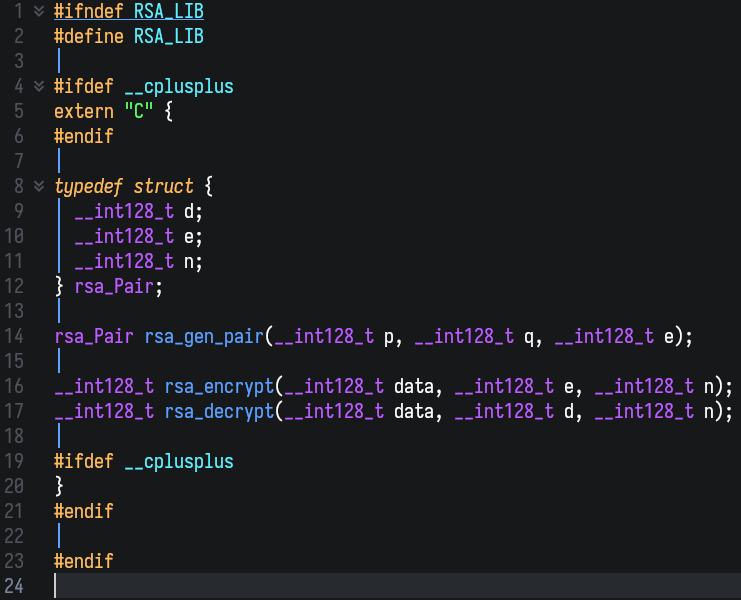Click parameter p in rsa_gen_pair
The height and width of the screenshot is (600, 741).
click(x=388, y=338)
